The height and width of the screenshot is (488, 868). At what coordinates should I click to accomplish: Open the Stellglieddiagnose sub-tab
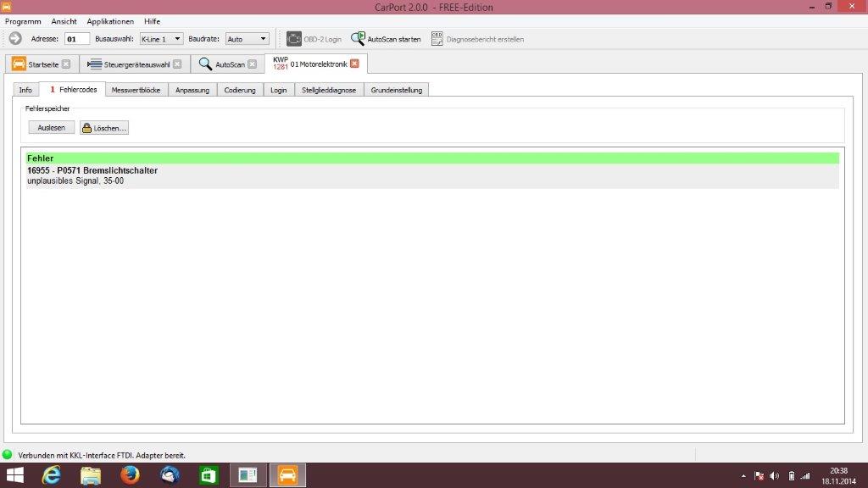pyautogui.click(x=329, y=90)
